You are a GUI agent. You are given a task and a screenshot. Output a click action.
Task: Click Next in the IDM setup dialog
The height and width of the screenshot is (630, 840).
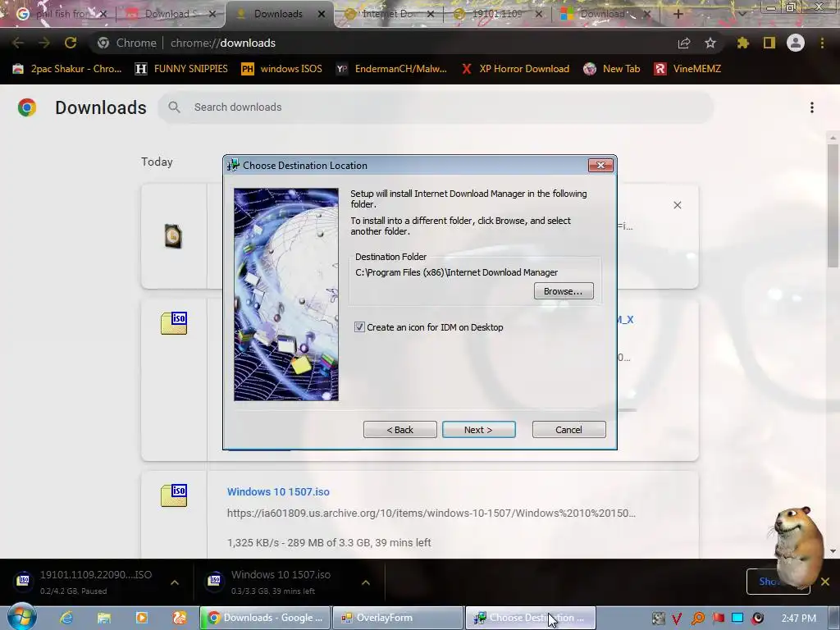click(478, 430)
